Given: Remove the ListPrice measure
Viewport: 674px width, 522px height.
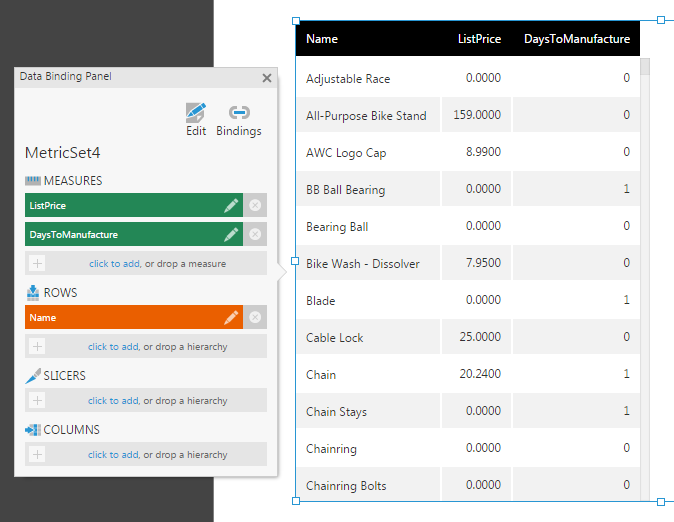Looking at the screenshot, I should tap(255, 206).
